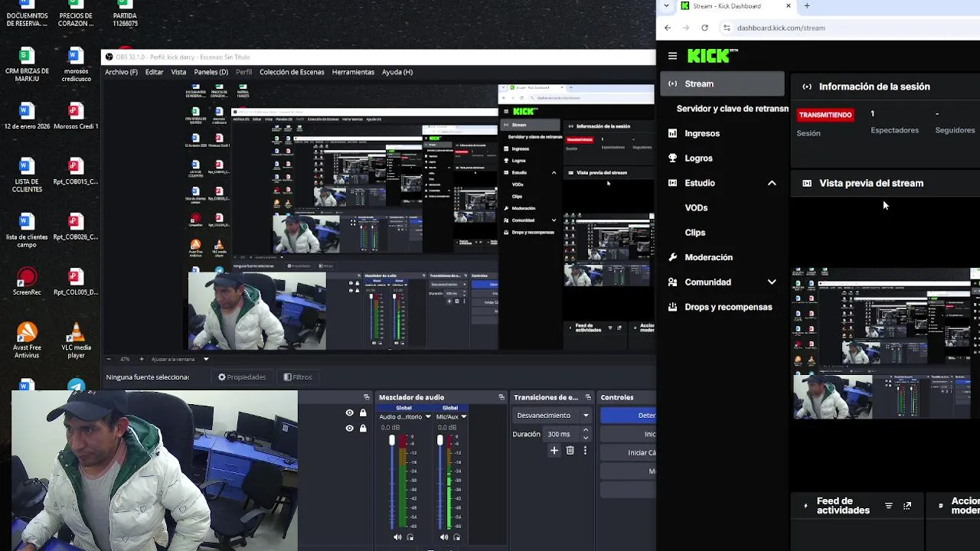Toggle monitoring for Mic/Aux channel

(457, 537)
